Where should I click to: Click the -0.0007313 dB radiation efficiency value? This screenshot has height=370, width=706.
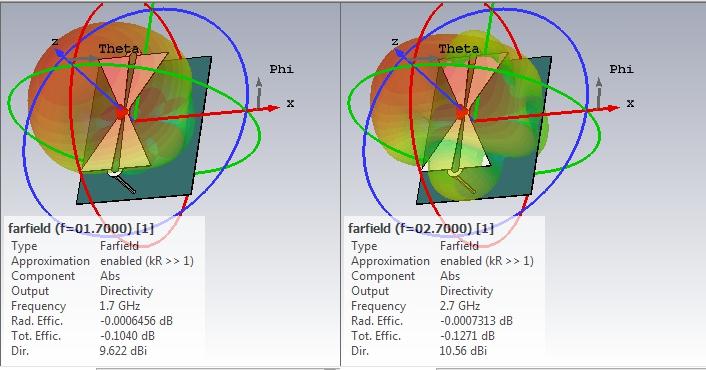pyautogui.click(x=476, y=321)
